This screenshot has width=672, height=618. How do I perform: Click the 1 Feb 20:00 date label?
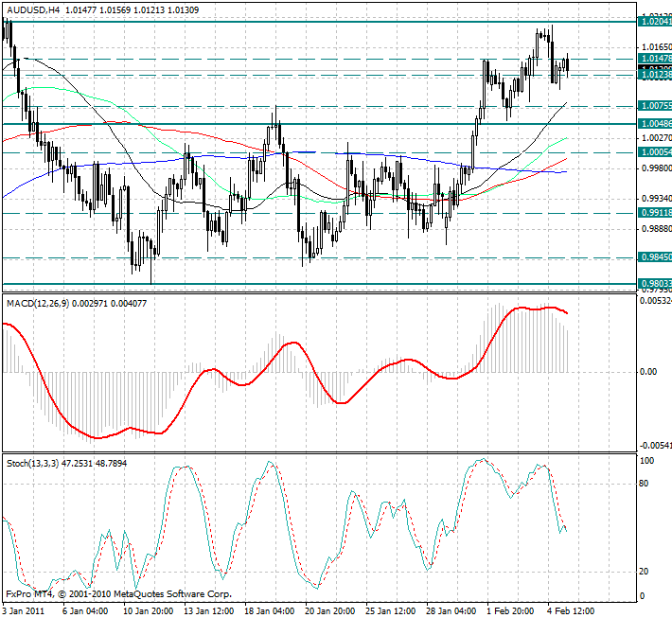tap(511, 610)
